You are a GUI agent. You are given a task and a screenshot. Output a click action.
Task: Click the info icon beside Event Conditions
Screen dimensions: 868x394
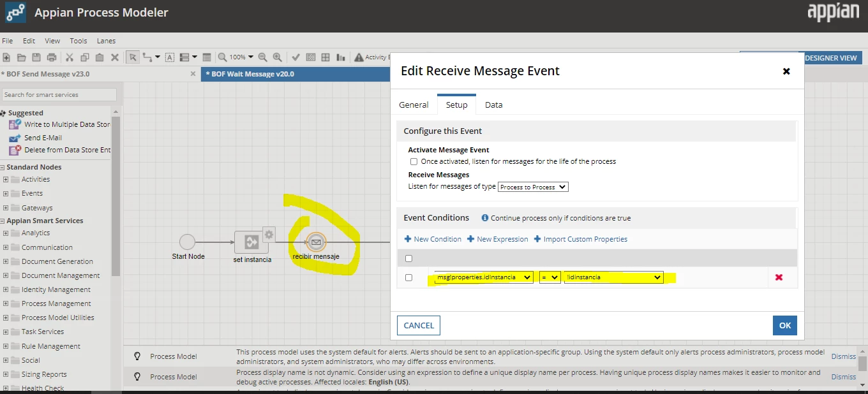pyautogui.click(x=484, y=218)
